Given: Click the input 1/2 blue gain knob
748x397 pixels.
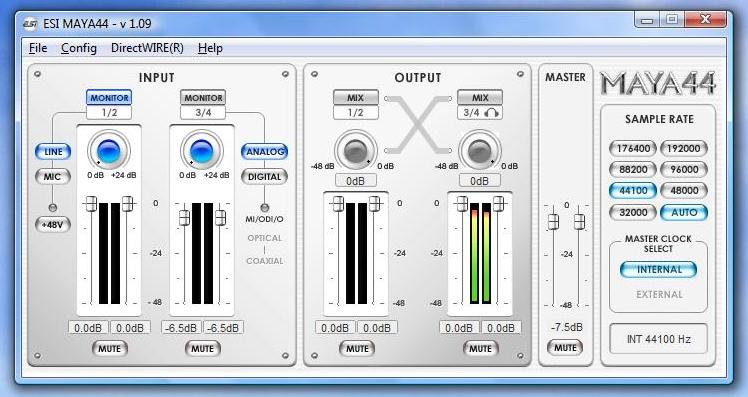Looking at the screenshot, I should [109, 151].
